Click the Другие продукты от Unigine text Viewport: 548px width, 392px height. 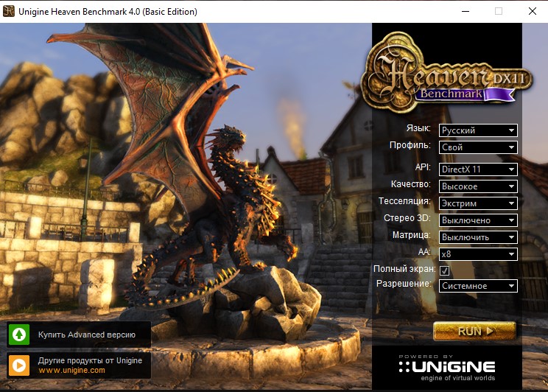(90, 360)
